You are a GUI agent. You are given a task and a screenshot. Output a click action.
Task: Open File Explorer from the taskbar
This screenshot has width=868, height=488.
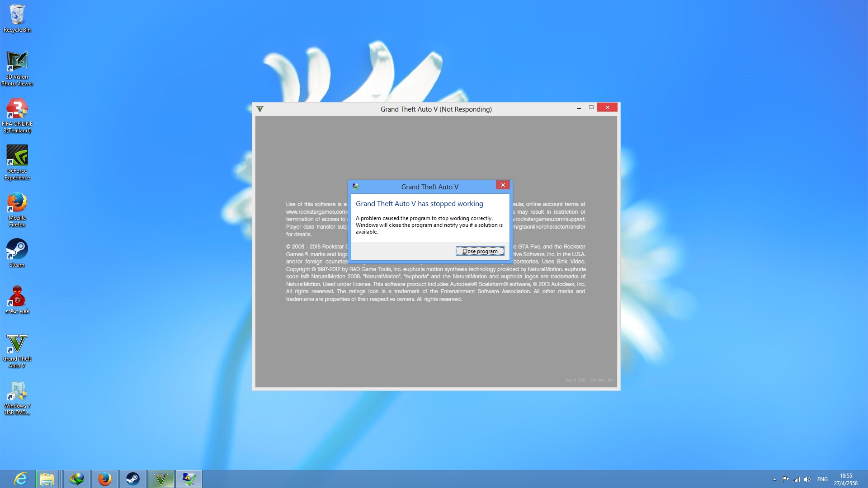[x=47, y=479]
